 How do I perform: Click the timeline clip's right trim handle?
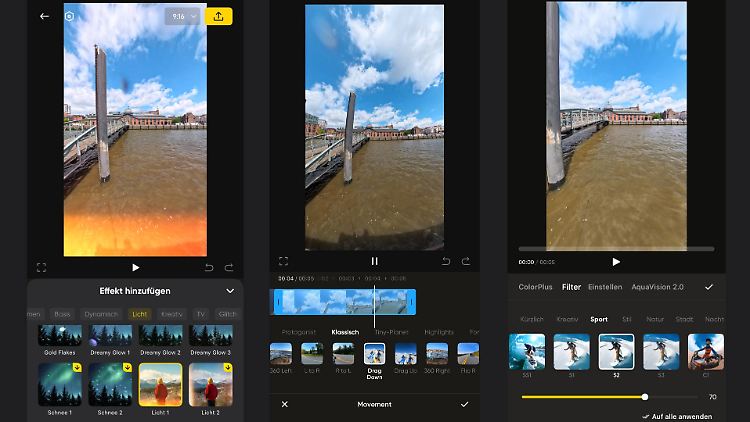pyautogui.click(x=411, y=302)
